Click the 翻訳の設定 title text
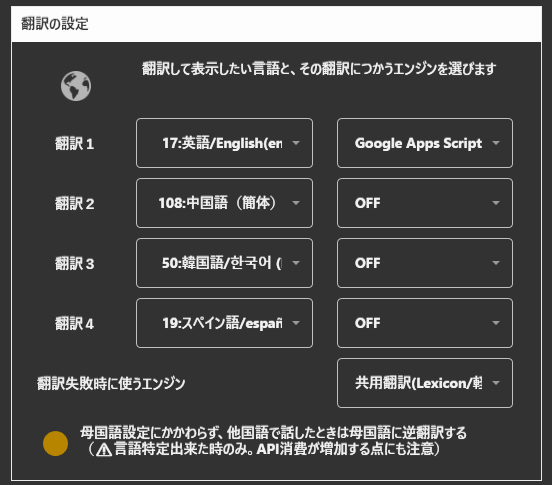 tap(55, 24)
